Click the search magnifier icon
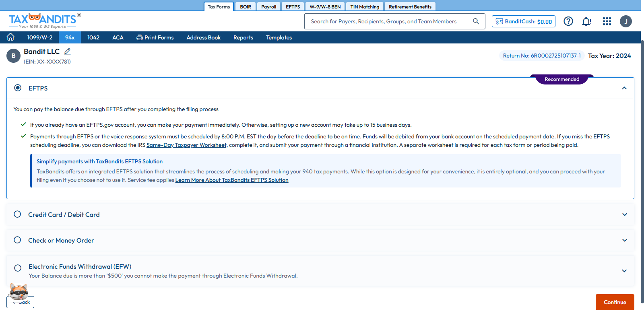 click(x=476, y=21)
